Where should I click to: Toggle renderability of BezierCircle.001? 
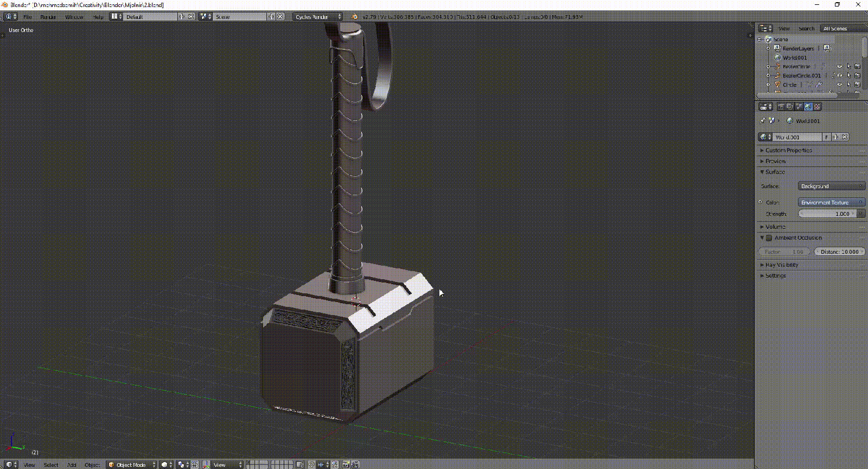pyautogui.click(x=858, y=75)
